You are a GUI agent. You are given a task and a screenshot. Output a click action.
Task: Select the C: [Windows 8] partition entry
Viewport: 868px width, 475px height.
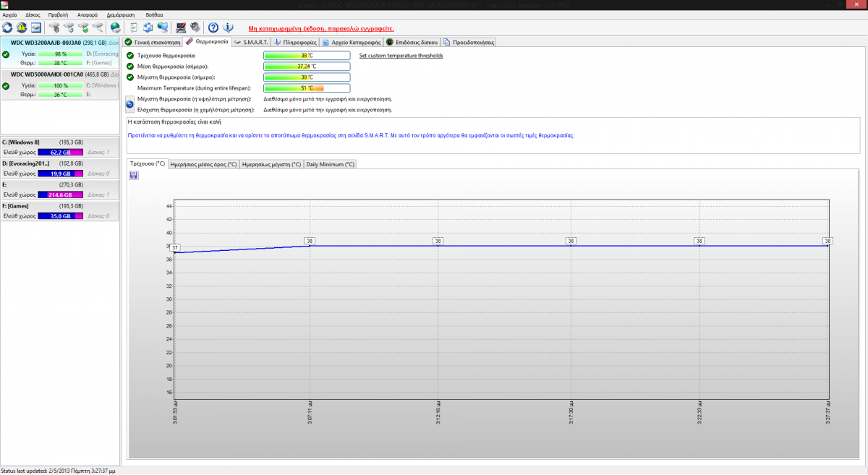60,147
